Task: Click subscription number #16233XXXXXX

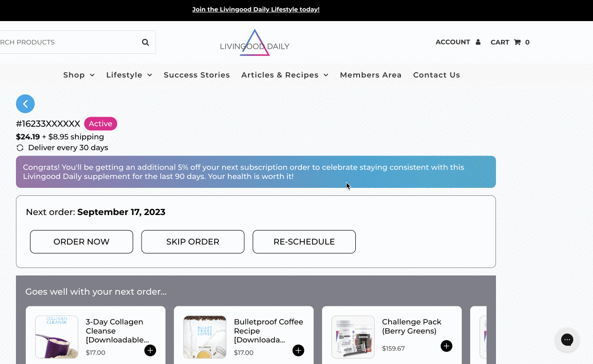Action: pos(48,124)
